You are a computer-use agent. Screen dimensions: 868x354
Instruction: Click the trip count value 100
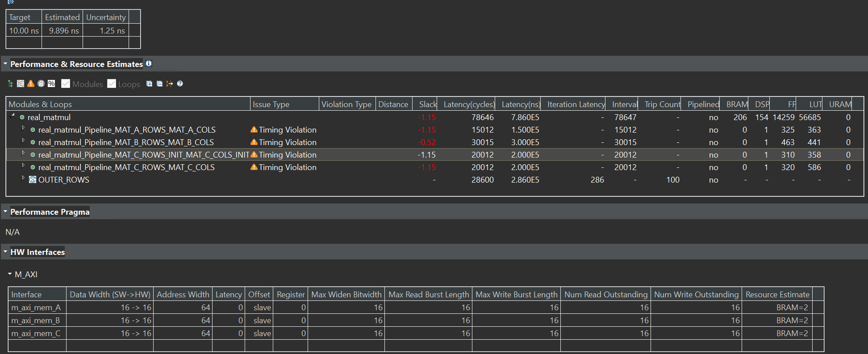click(673, 180)
